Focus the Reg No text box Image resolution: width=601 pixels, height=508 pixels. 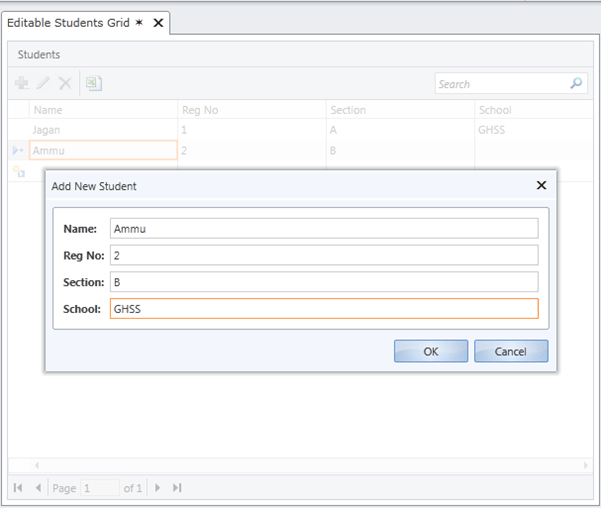click(x=323, y=255)
